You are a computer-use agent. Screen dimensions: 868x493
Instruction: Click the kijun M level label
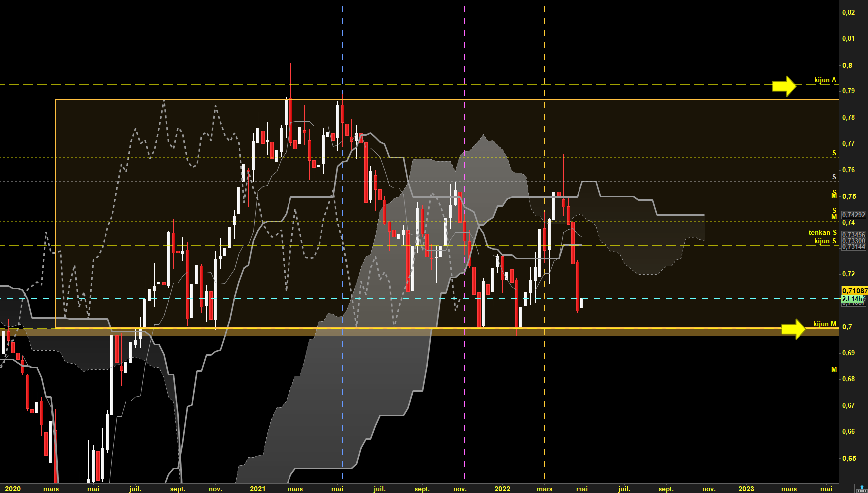tap(825, 324)
